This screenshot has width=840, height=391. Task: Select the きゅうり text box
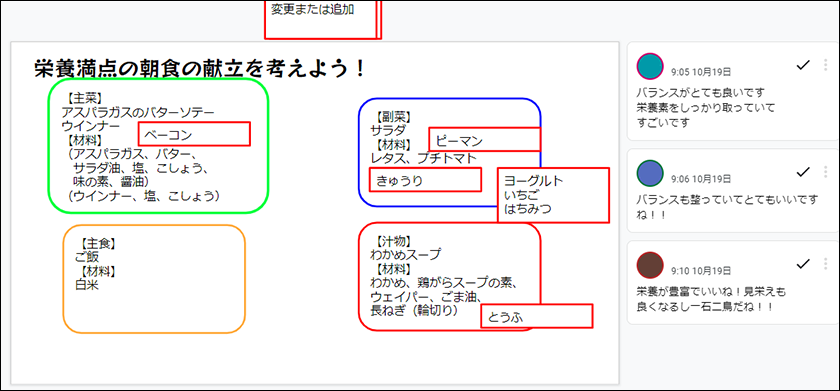point(425,179)
